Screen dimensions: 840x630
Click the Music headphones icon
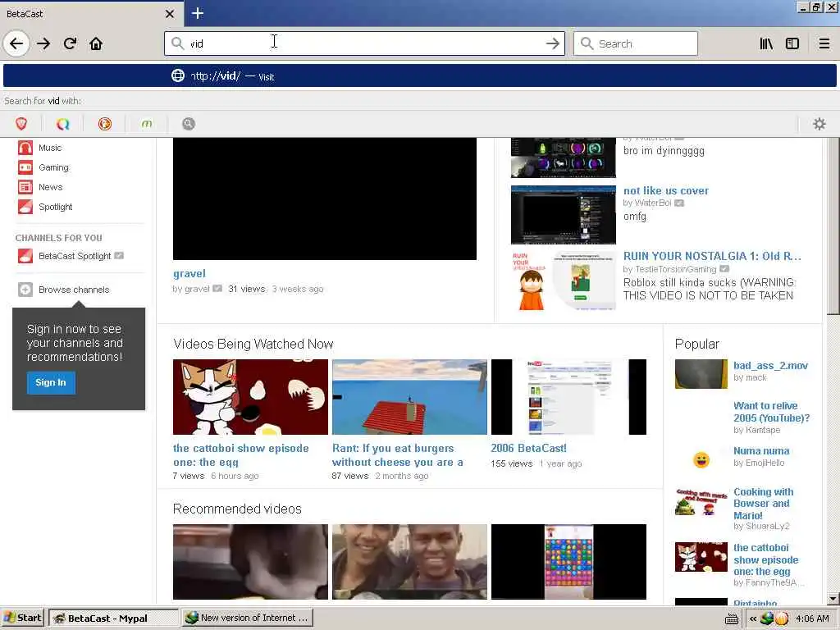pos(25,148)
